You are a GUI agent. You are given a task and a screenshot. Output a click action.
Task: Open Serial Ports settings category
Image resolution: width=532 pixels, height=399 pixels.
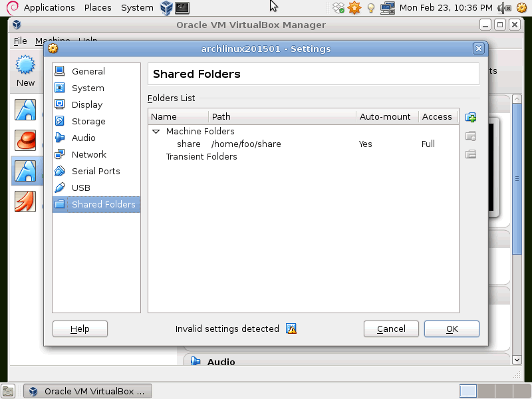click(96, 171)
